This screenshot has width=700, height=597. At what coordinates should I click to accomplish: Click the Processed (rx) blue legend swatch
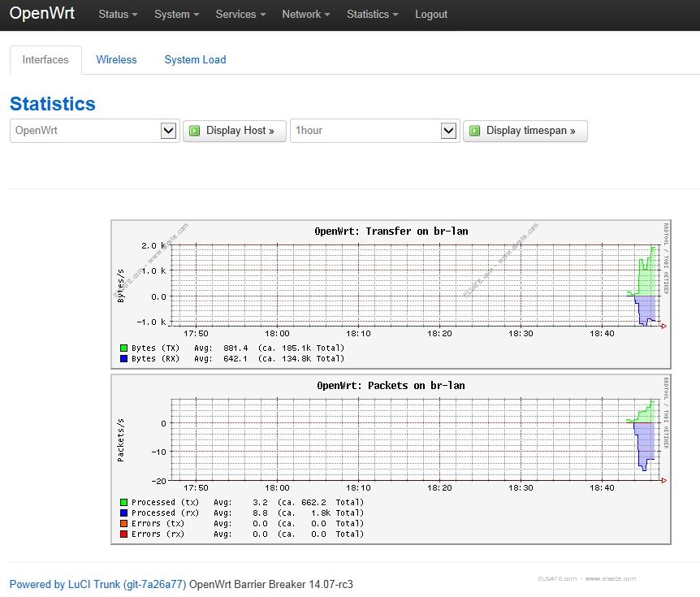pos(123,513)
